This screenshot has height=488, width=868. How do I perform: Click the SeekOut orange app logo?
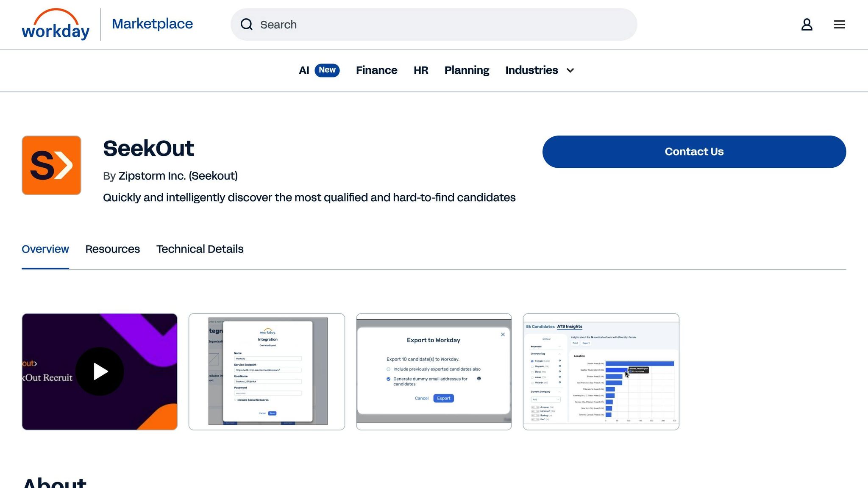tap(51, 165)
